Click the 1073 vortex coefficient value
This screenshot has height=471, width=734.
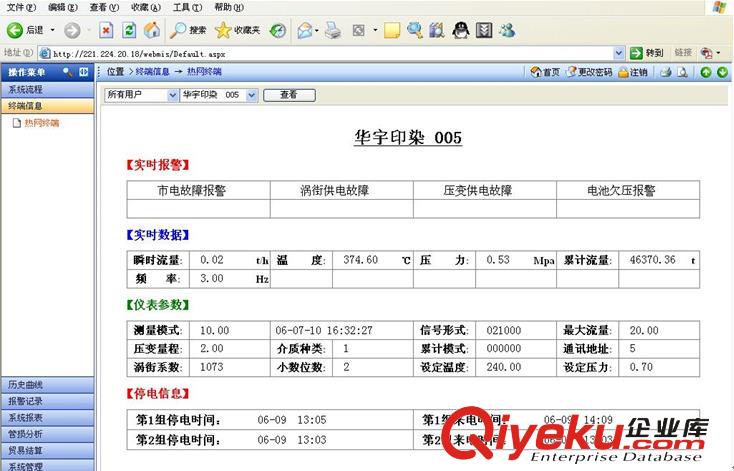tap(212, 367)
